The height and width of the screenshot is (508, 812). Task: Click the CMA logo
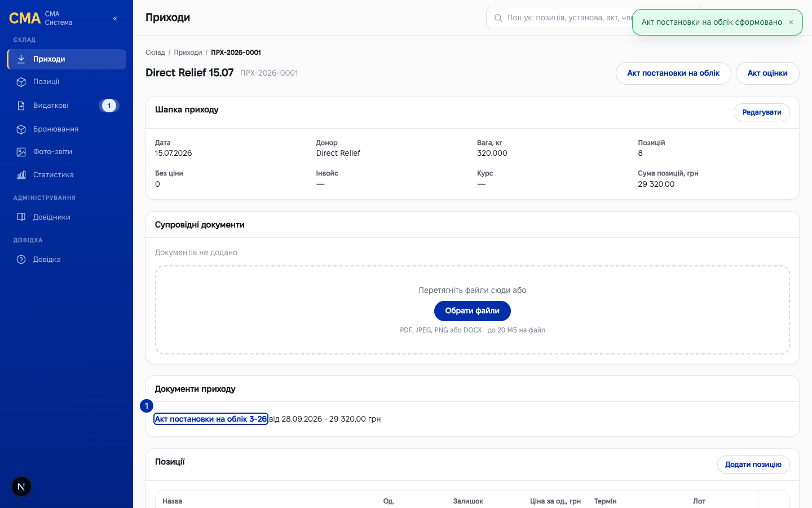click(x=25, y=18)
